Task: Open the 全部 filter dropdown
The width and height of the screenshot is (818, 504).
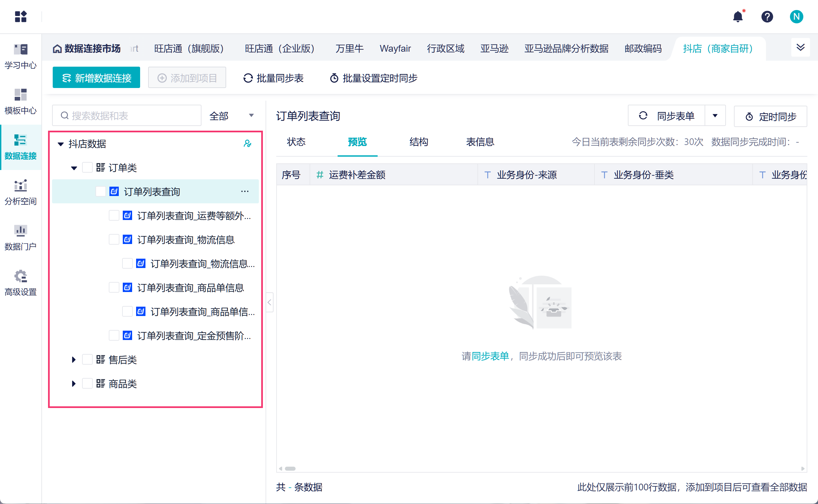Action: 232,116
